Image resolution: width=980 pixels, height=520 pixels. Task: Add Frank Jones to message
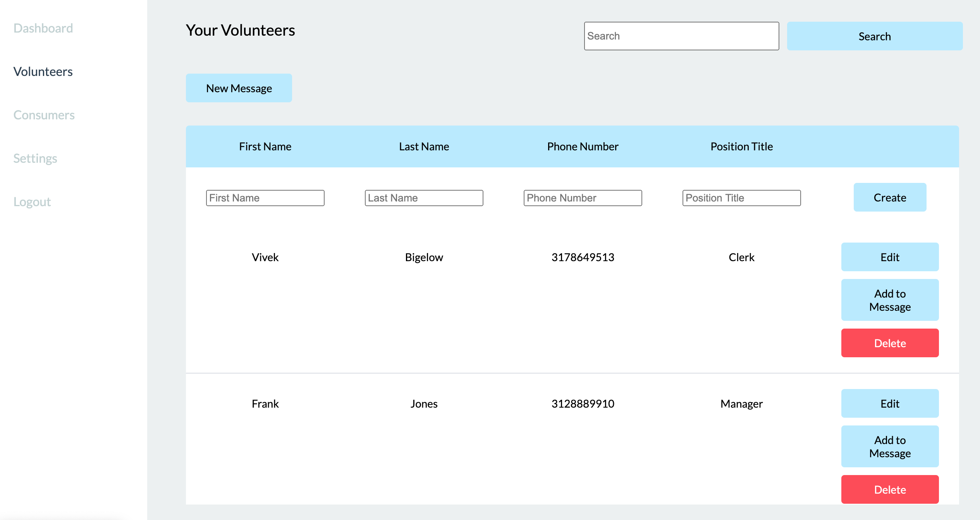coord(890,447)
